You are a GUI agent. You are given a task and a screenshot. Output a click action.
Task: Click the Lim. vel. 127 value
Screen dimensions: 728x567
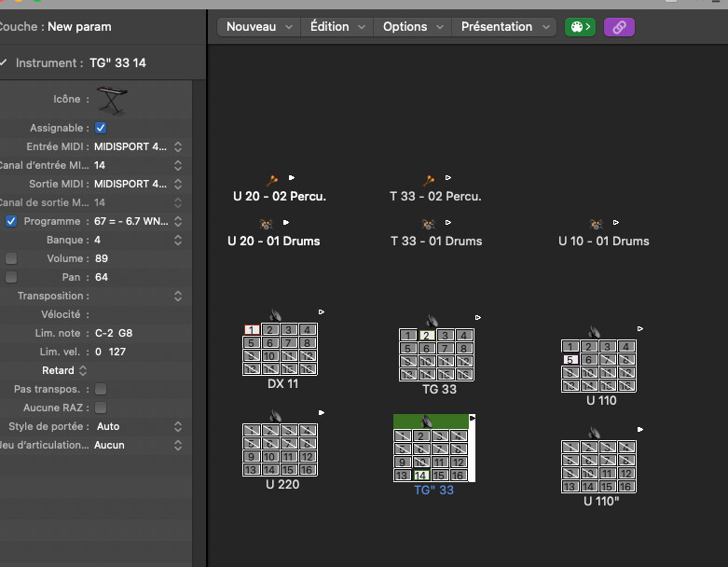click(117, 352)
